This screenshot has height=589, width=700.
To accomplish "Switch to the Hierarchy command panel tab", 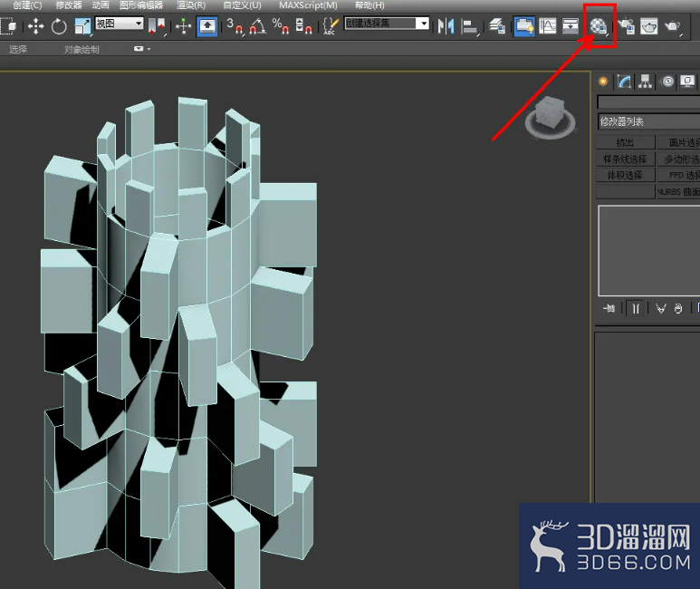I will click(x=645, y=82).
